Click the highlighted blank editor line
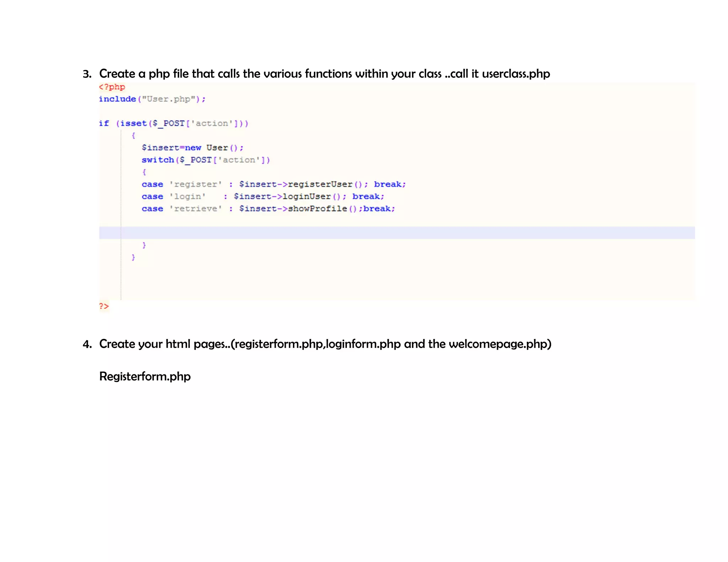 [x=397, y=233]
